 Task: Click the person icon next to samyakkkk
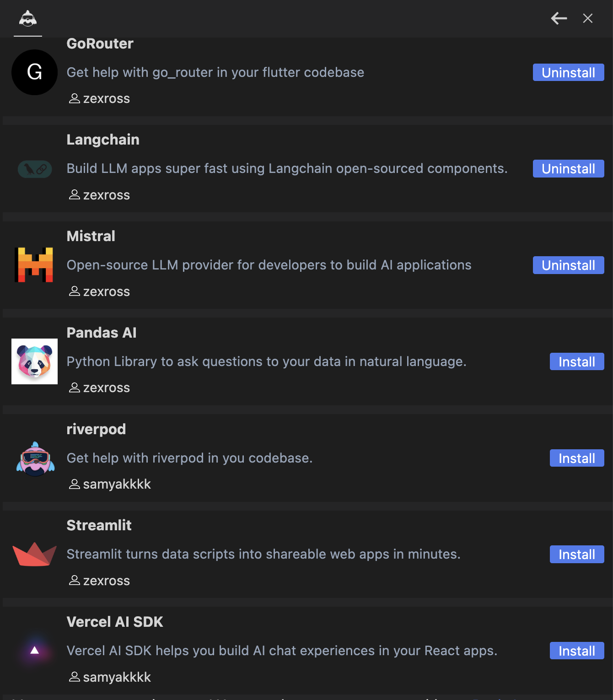point(75,484)
